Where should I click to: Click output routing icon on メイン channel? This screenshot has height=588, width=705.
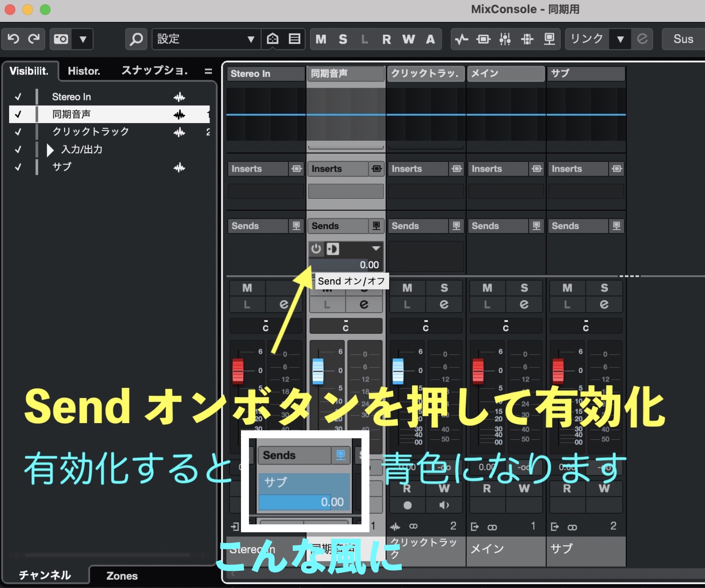pyautogui.click(x=475, y=527)
